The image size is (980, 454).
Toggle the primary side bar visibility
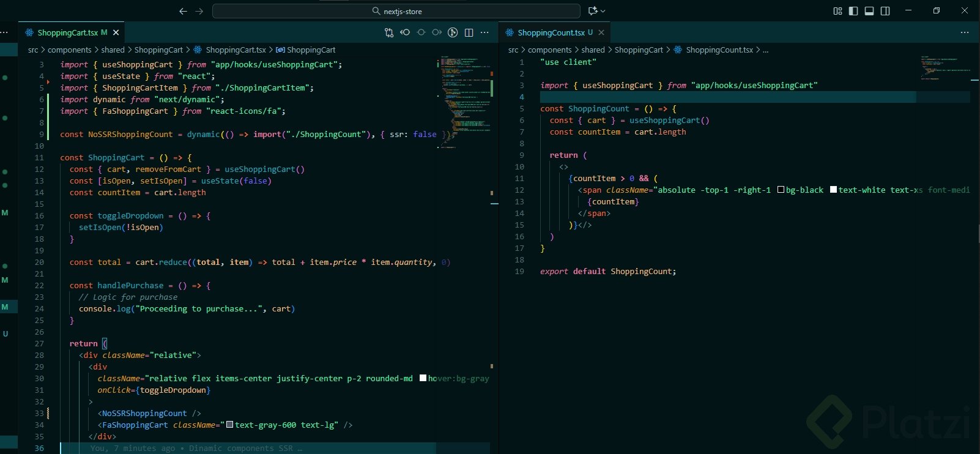point(853,11)
